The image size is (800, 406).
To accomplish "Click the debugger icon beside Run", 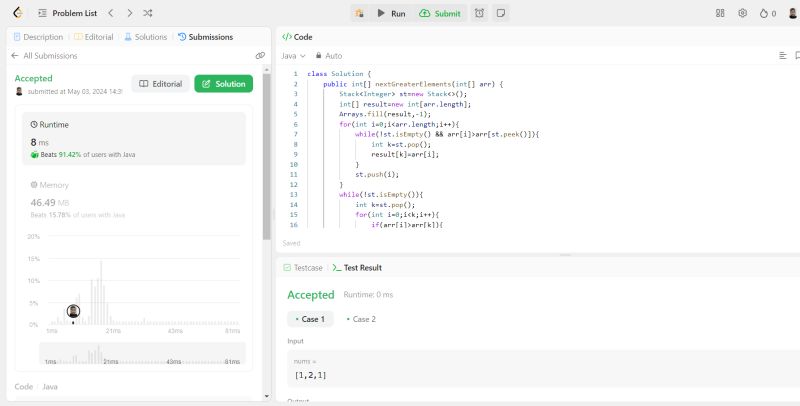I will click(x=360, y=13).
